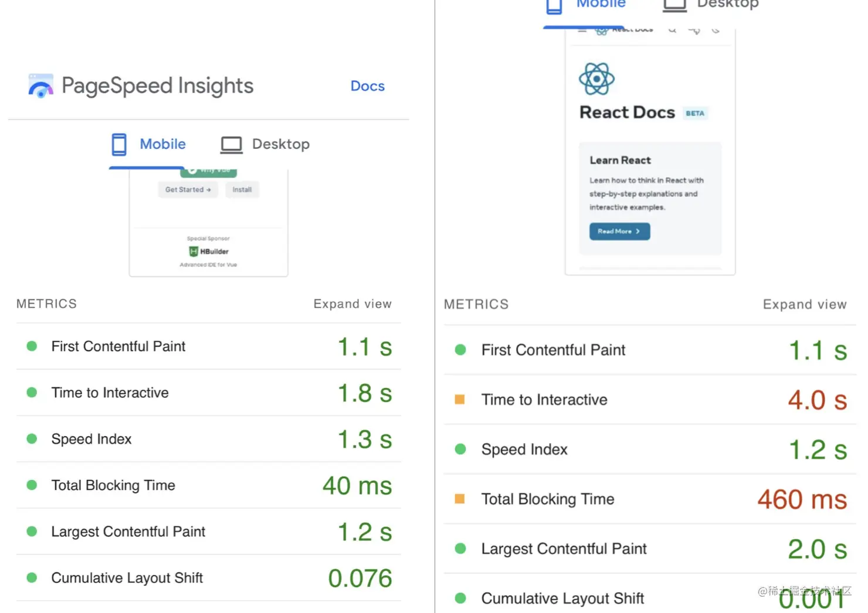Open the hamburger menu in the React Docs preview

tap(583, 30)
